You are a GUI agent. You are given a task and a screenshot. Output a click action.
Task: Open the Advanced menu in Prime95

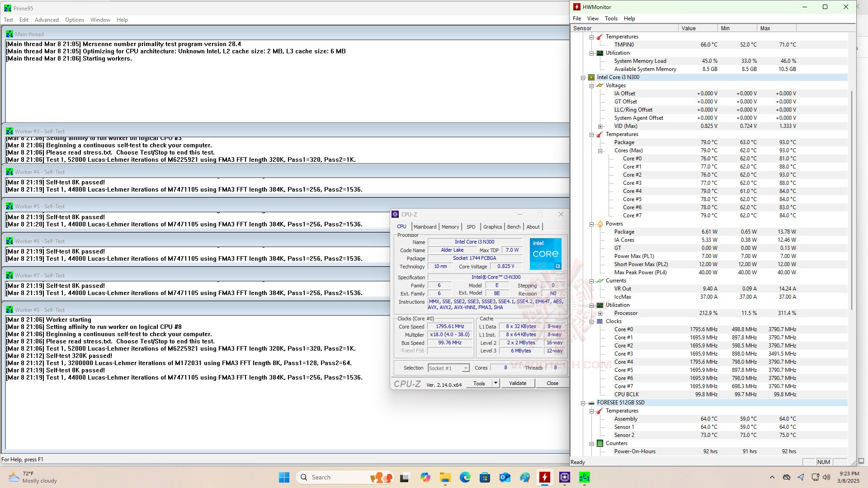click(47, 20)
